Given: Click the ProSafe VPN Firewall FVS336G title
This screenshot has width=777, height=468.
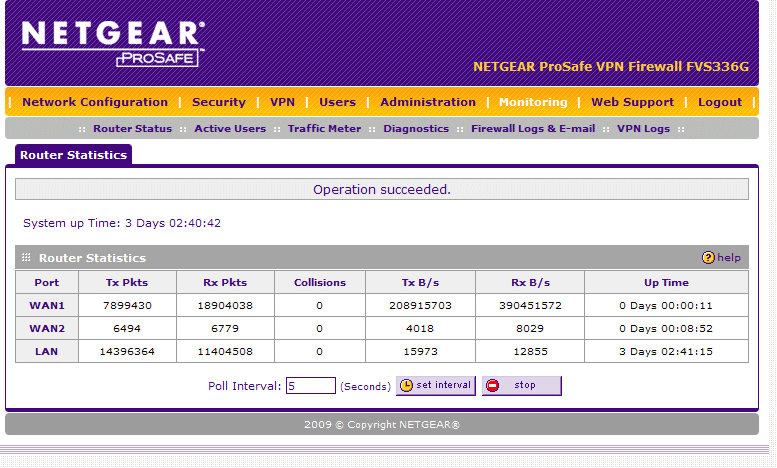Looking at the screenshot, I should tap(611, 66).
